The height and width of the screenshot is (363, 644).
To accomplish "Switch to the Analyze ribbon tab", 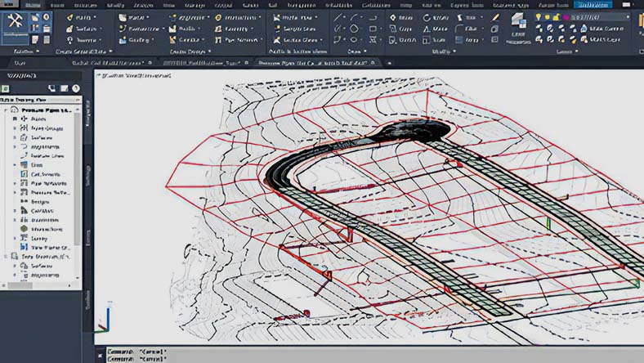I will 144,6.
